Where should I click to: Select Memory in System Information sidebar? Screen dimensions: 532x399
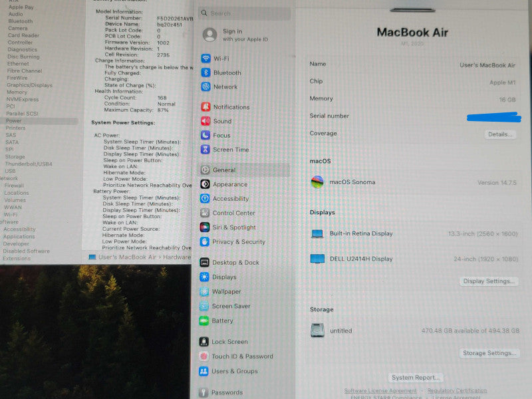[17, 92]
